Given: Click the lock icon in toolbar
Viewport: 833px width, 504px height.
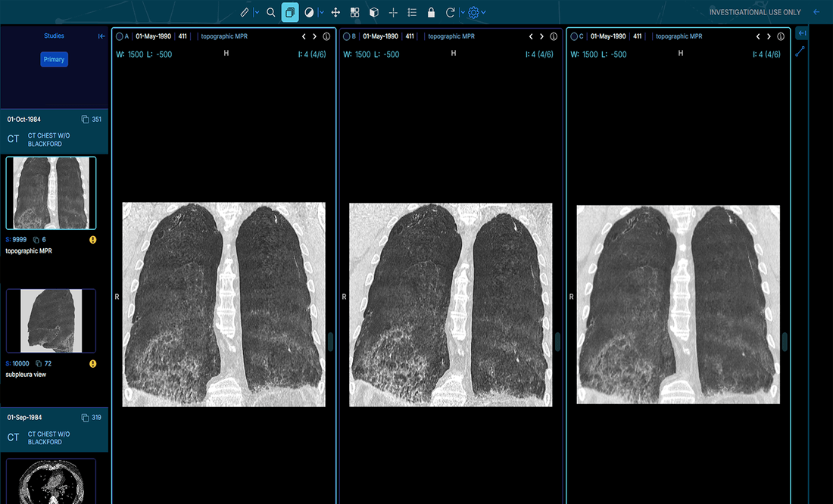Looking at the screenshot, I should [x=431, y=12].
